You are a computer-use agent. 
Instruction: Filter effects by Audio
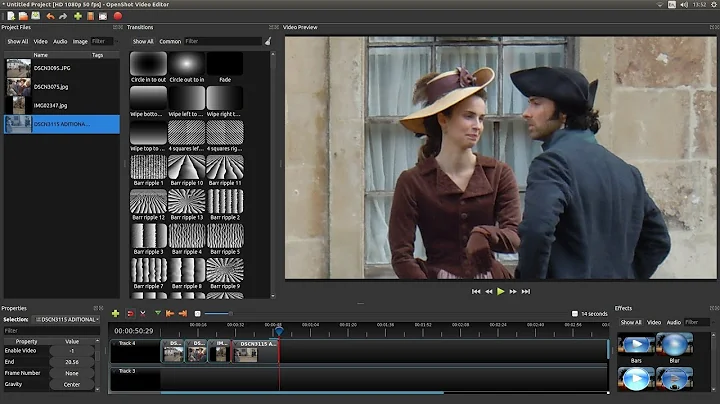(x=674, y=322)
